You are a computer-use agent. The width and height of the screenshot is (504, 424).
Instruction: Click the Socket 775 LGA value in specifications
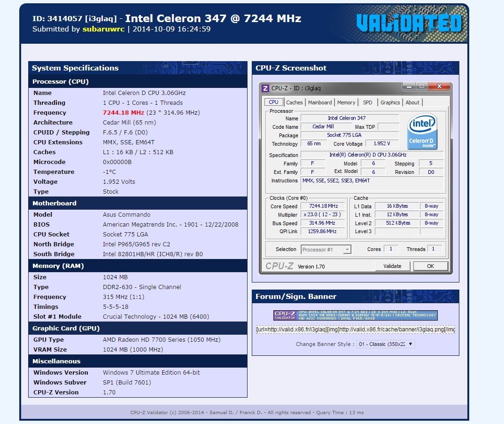[x=125, y=235]
